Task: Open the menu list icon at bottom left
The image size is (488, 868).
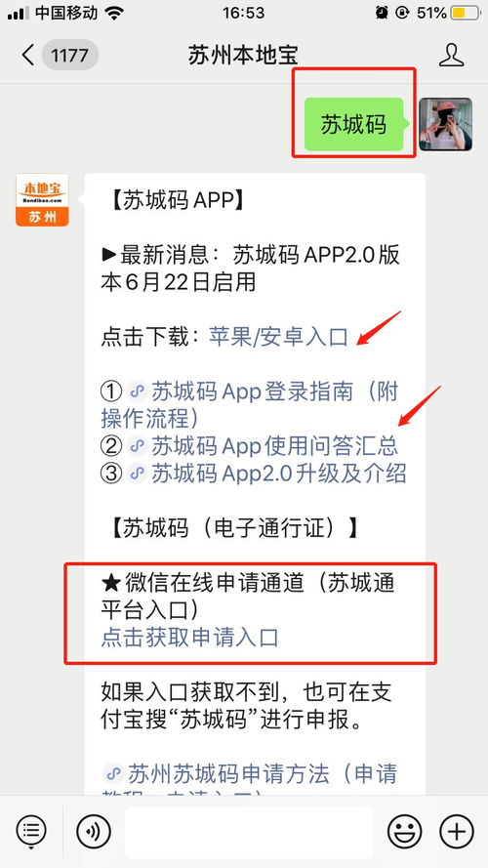Action: [x=31, y=830]
